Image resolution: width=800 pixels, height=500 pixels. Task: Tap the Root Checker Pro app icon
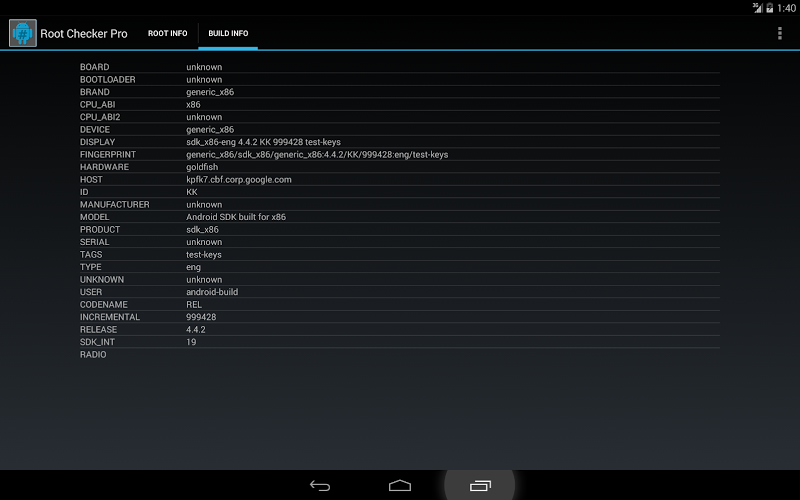click(x=22, y=33)
